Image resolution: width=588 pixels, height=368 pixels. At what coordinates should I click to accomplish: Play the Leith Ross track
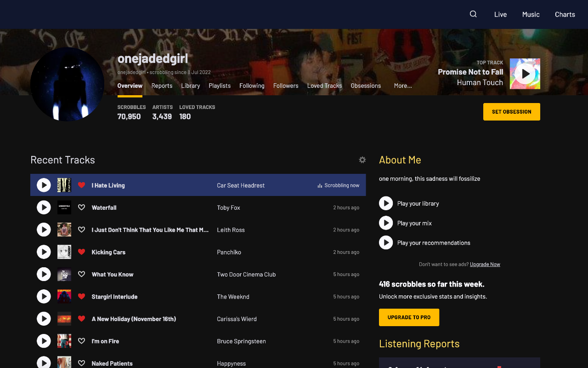[x=44, y=230]
